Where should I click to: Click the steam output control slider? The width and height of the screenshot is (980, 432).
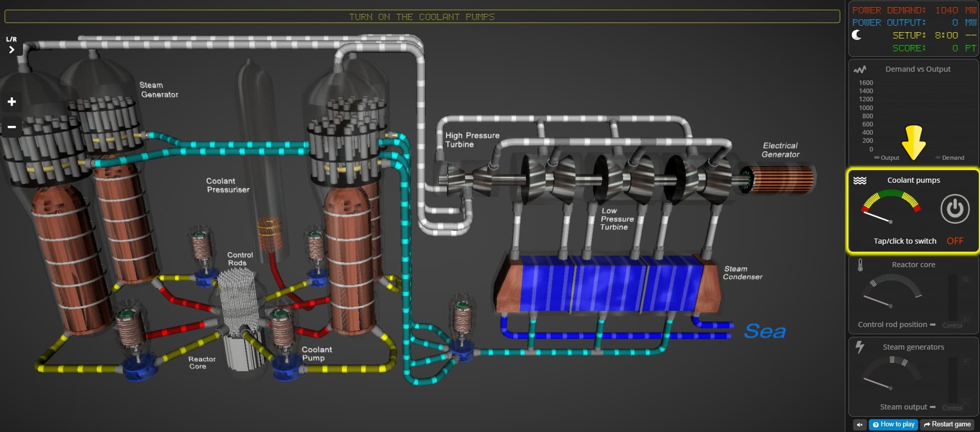point(952,381)
